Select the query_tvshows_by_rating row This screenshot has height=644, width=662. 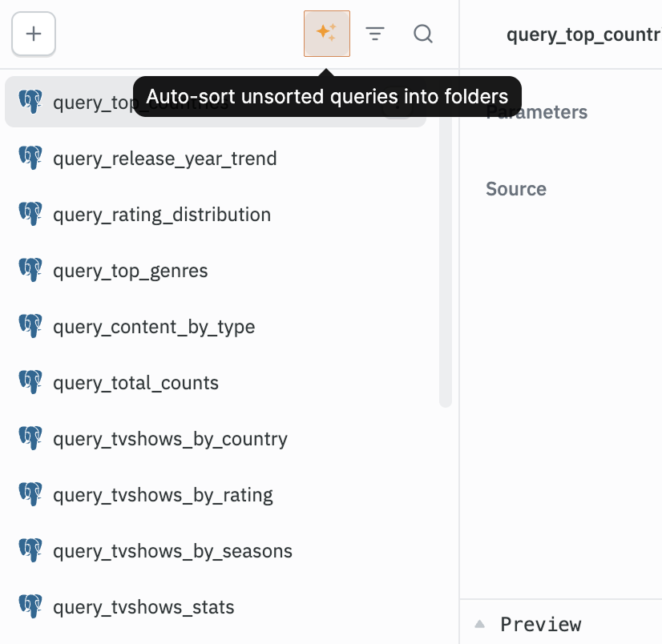[216, 494]
